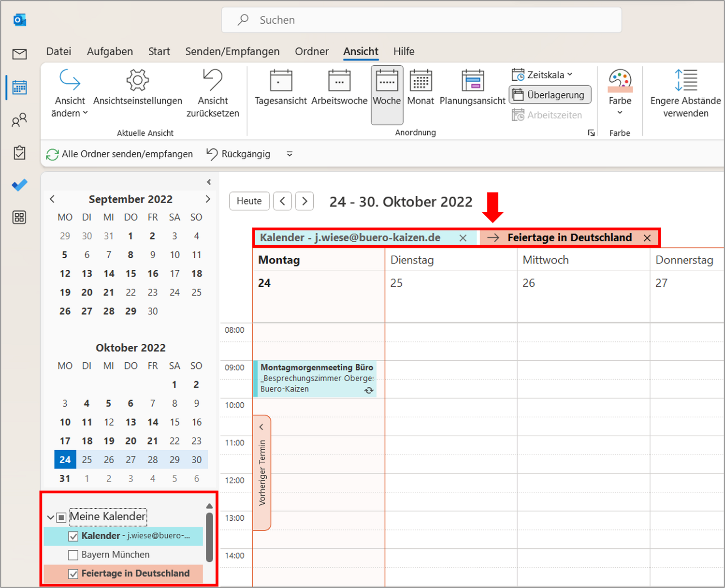Viewport: 725px width, 588px height.
Task: Open Anordnung group dialog launcher
Action: tap(591, 133)
